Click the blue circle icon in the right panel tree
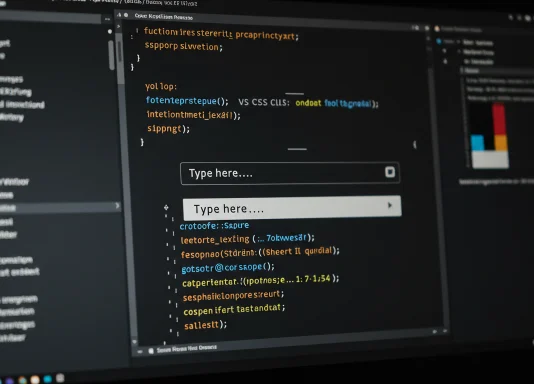Image resolution: width=534 pixels, height=384 pixels. (x=439, y=42)
